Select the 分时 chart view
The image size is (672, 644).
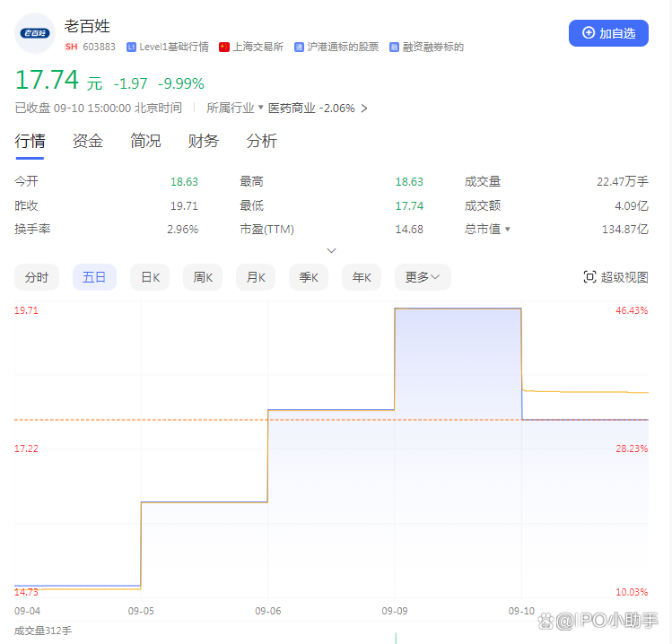[x=37, y=277]
